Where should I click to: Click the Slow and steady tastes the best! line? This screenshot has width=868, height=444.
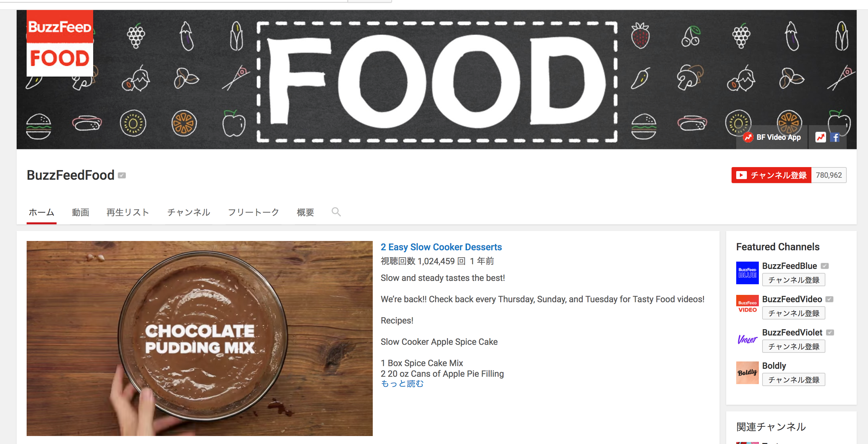443,278
